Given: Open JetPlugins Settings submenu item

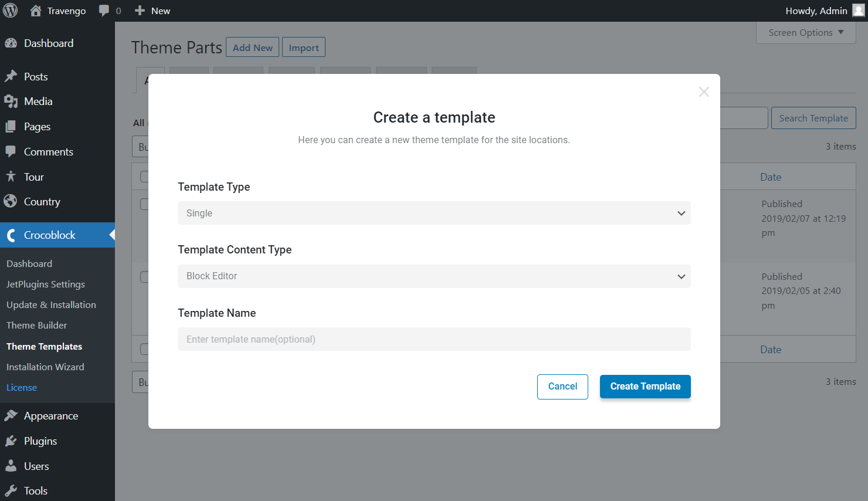Looking at the screenshot, I should pos(46,285).
